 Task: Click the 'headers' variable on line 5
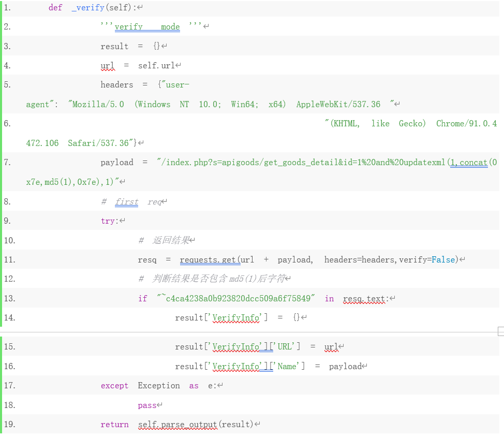[116, 85]
